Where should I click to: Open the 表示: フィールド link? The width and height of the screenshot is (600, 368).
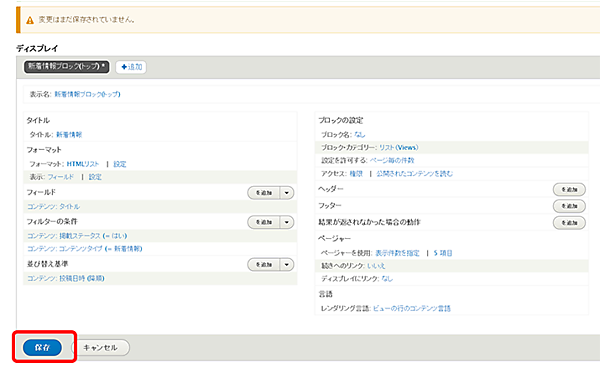pyautogui.click(x=61, y=177)
